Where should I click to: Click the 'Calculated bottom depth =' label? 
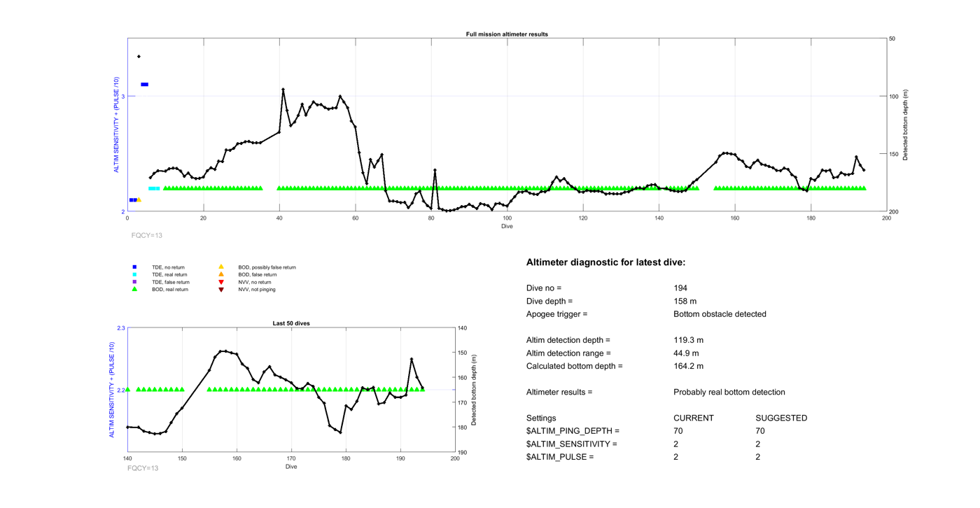[574, 366]
